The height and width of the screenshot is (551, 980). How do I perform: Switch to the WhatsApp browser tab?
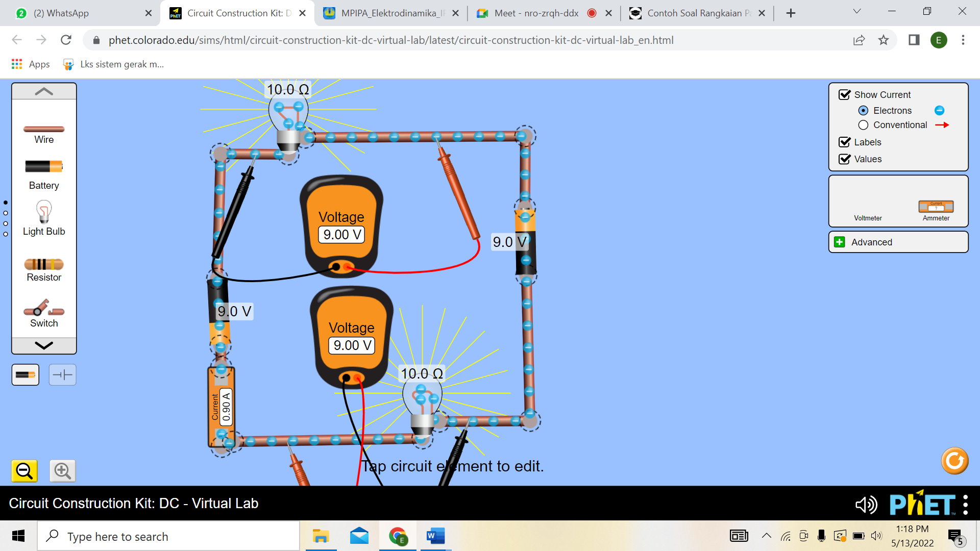tap(61, 13)
